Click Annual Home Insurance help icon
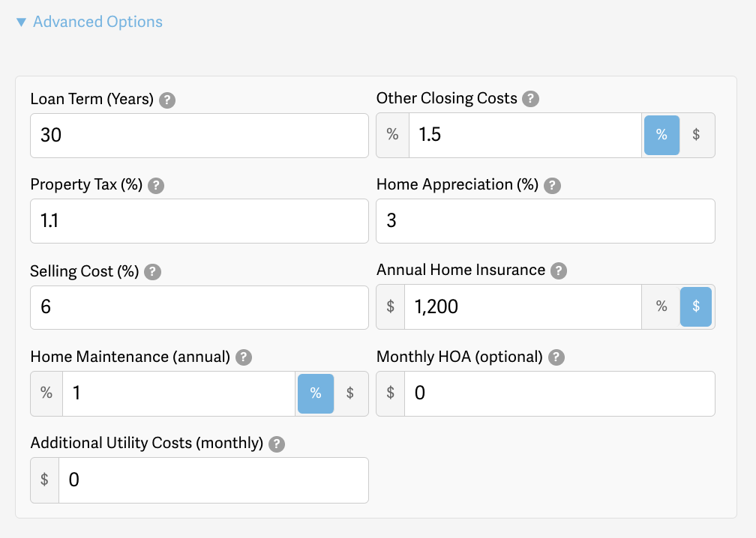The height and width of the screenshot is (538, 756). (x=559, y=271)
